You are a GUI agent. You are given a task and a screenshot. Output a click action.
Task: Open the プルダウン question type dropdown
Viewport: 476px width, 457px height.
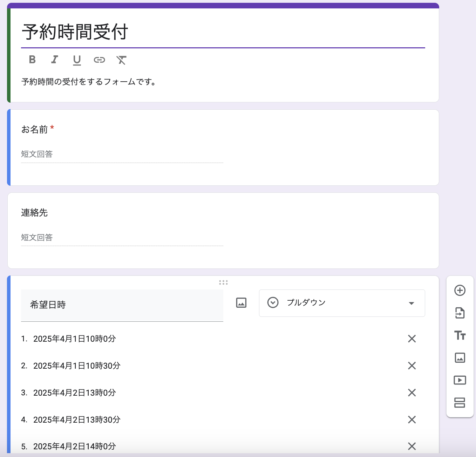(x=342, y=303)
